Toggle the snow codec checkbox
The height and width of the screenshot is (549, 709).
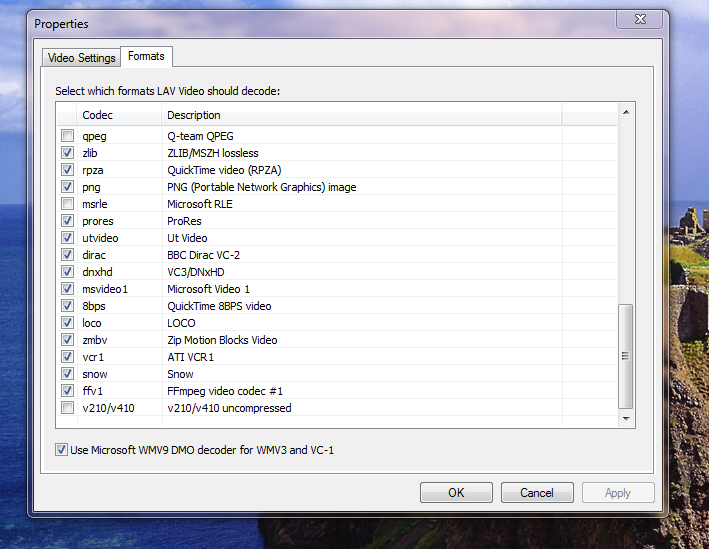coord(67,374)
